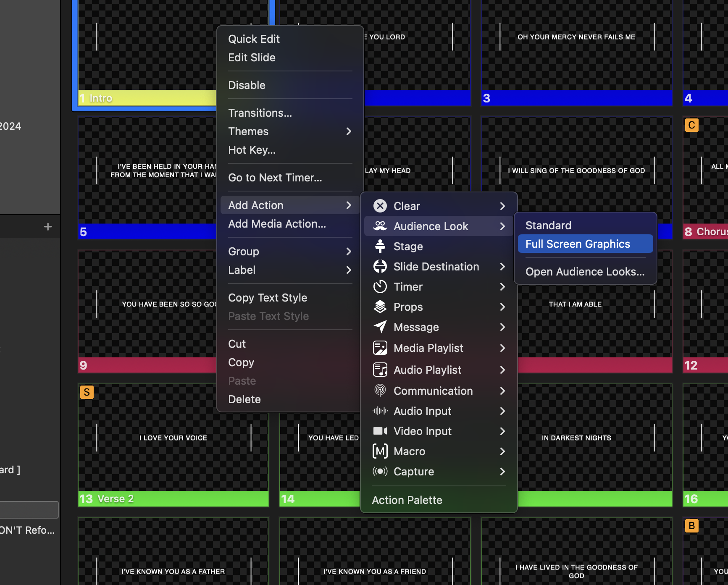Expand the Slide Destination submenu arrow
Image resolution: width=728 pixels, height=585 pixels.
[x=502, y=266]
